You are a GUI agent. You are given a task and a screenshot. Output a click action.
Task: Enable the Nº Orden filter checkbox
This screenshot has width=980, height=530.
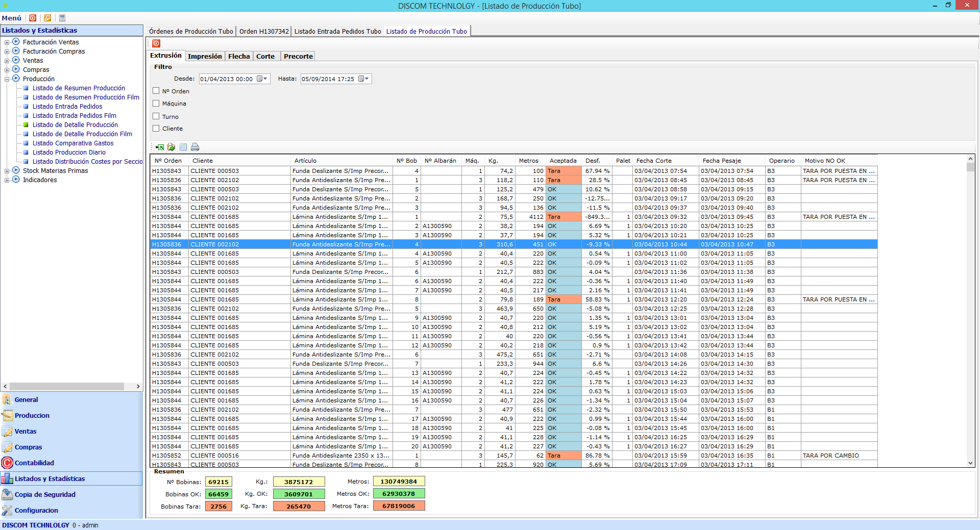(156, 91)
